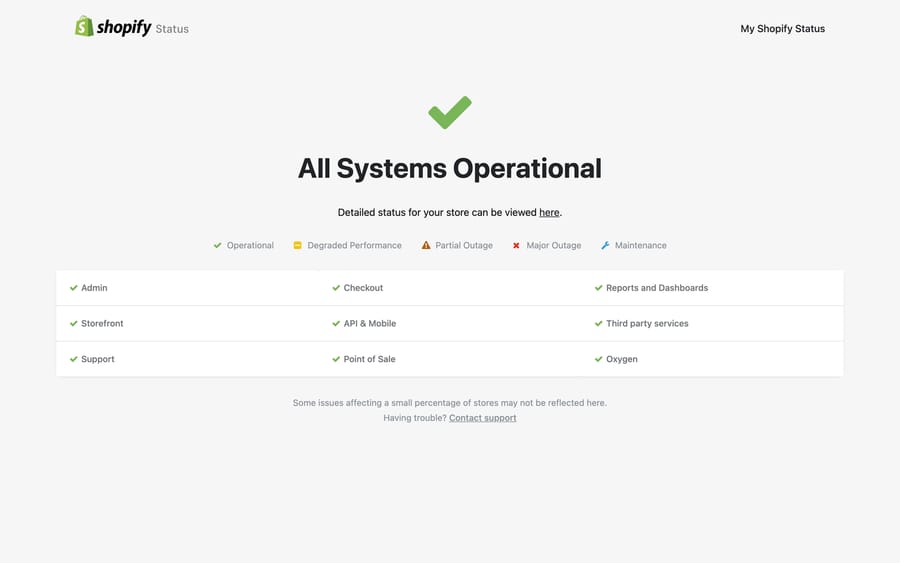Select the 'Third party services' label
Screen dimensions: 900x563
point(647,324)
